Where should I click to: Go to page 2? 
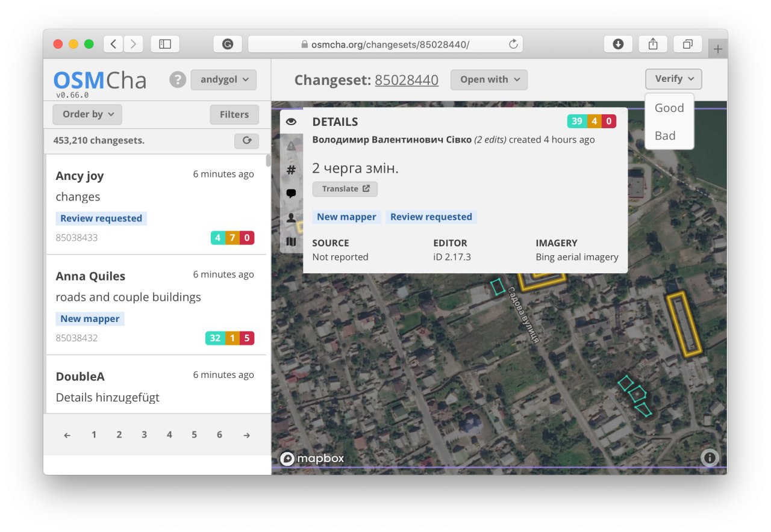click(119, 435)
